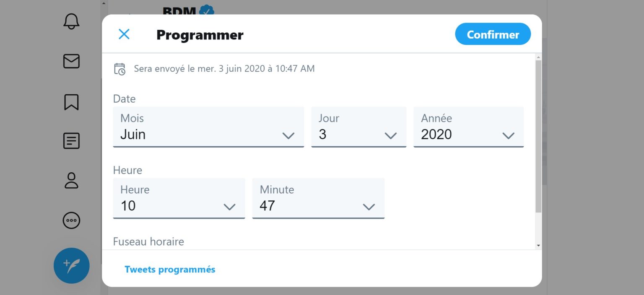Screen dimensions: 644x295
Task: Open the Lists panel icon
Action: pyautogui.click(x=71, y=141)
